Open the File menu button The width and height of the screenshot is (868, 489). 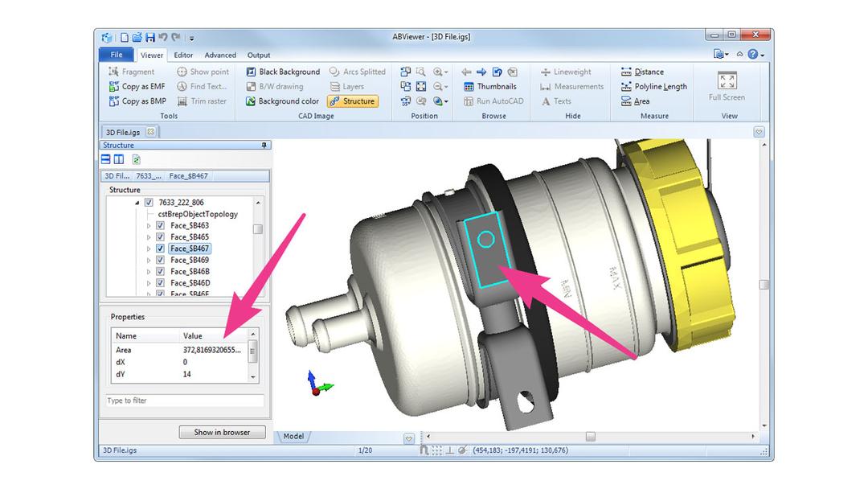117,55
